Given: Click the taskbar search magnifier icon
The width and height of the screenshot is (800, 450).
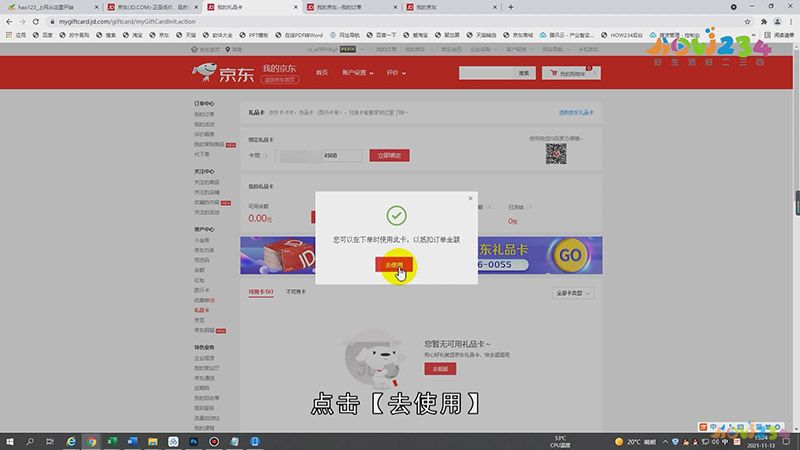Looking at the screenshot, I should pos(30,441).
